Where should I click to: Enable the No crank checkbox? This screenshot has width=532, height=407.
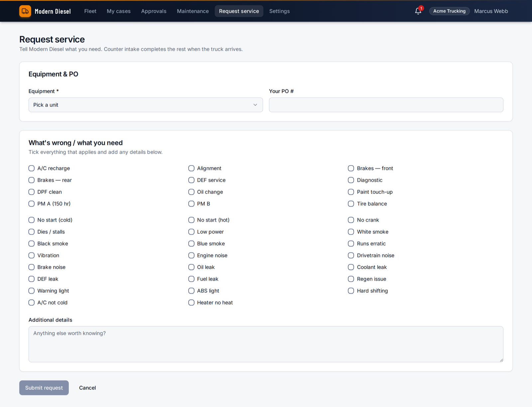351,220
